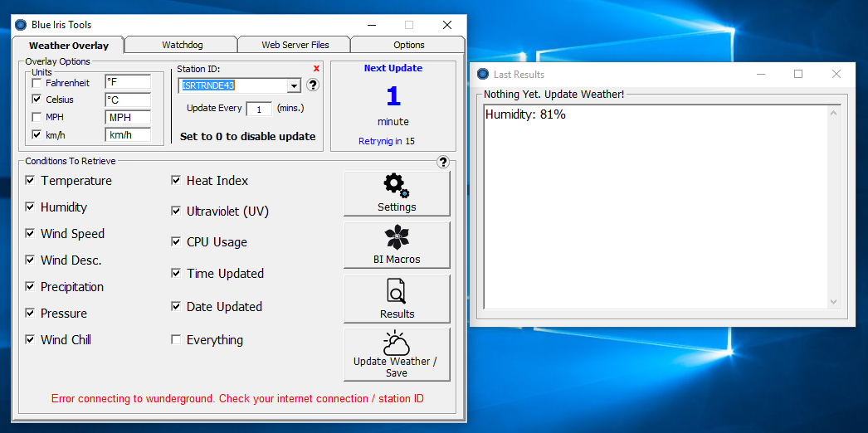
Task: Uncheck the Wind Chill condition
Action: click(31, 339)
